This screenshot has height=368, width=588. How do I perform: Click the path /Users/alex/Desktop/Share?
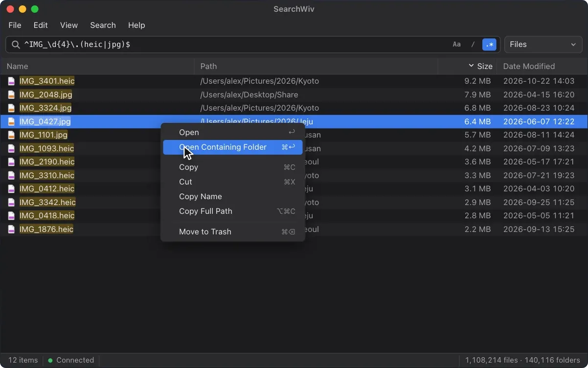(x=249, y=94)
